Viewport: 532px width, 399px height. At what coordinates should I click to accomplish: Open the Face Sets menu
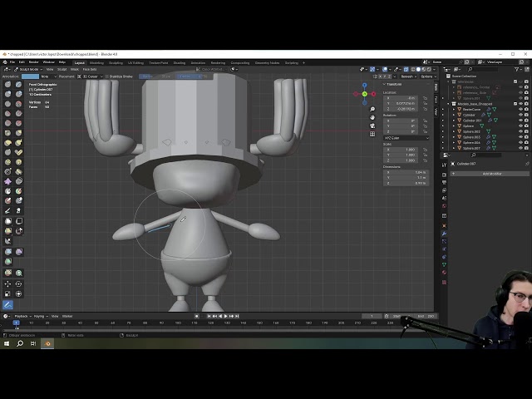90,69
